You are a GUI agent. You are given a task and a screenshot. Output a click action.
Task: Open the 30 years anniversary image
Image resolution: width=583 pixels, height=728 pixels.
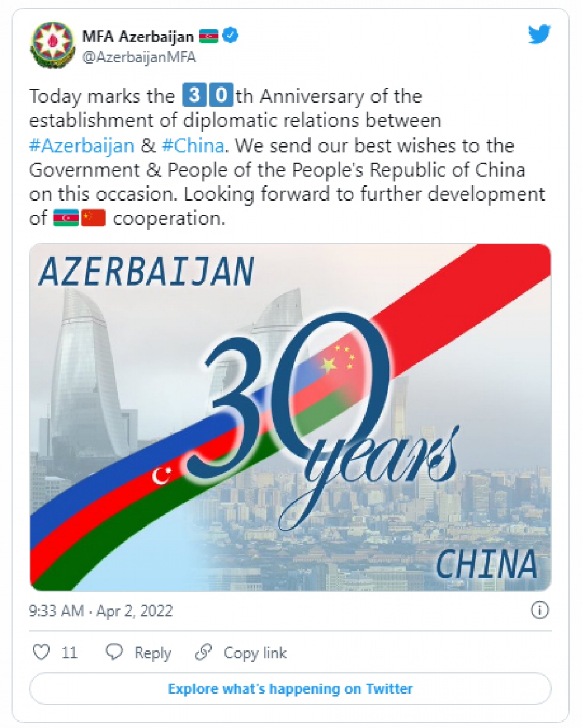290,417
